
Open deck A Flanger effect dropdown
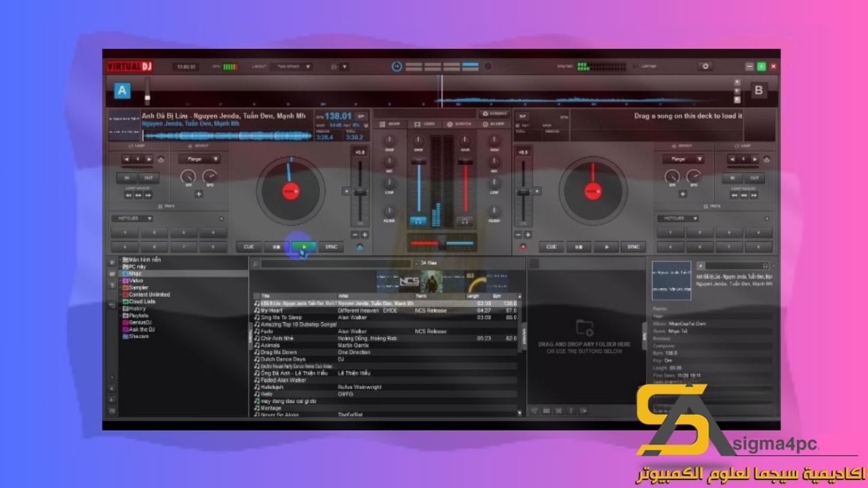pyautogui.click(x=199, y=159)
